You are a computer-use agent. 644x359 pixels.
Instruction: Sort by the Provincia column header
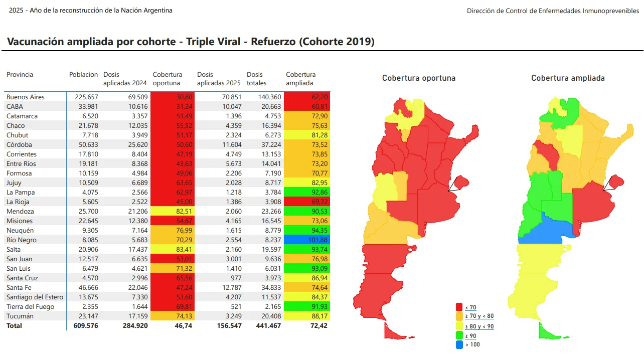click(x=20, y=75)
